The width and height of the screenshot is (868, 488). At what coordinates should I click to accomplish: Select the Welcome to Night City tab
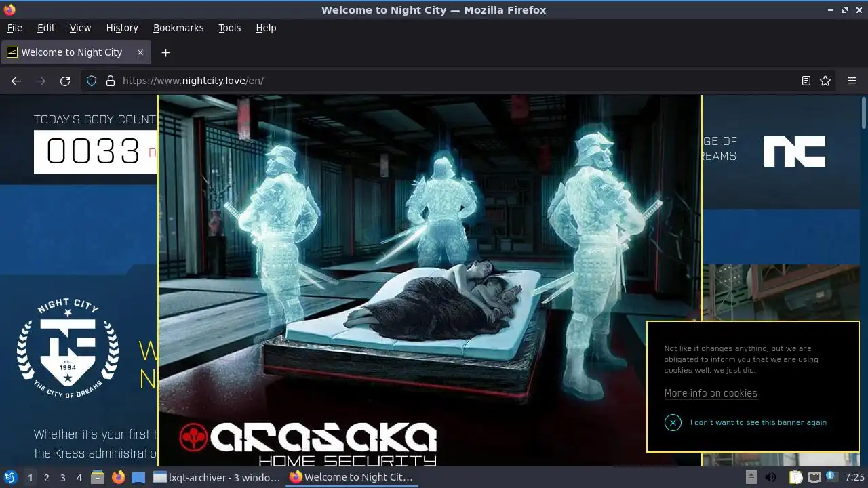tap(75, 52)
